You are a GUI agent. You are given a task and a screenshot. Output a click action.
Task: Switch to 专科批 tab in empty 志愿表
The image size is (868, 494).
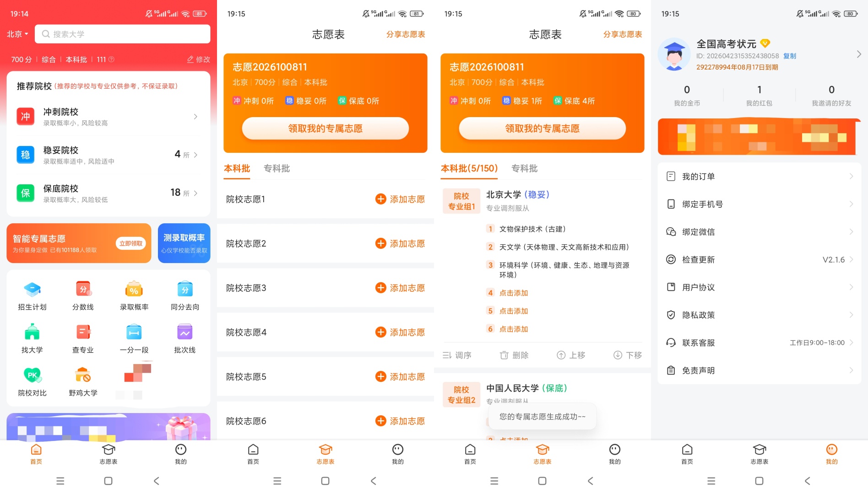277,168
